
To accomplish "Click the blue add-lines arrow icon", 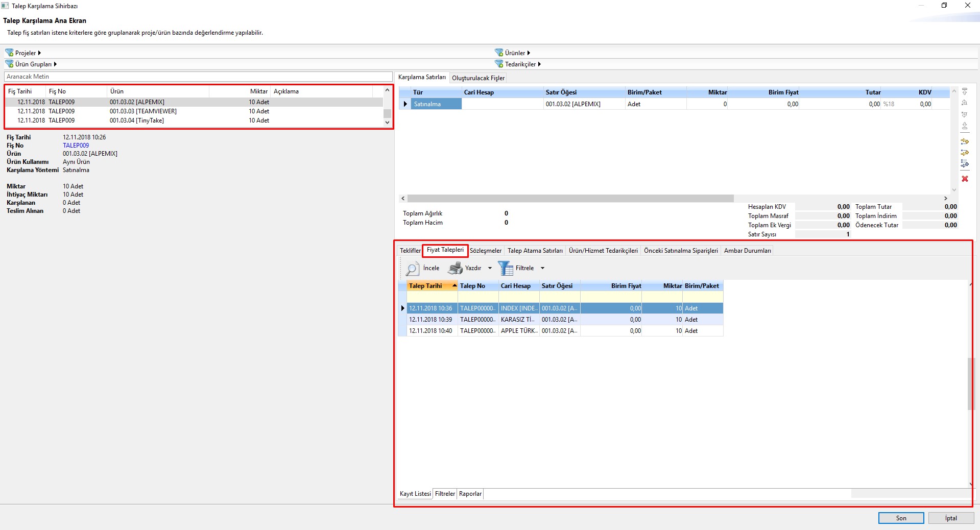I will pos(965,164).
